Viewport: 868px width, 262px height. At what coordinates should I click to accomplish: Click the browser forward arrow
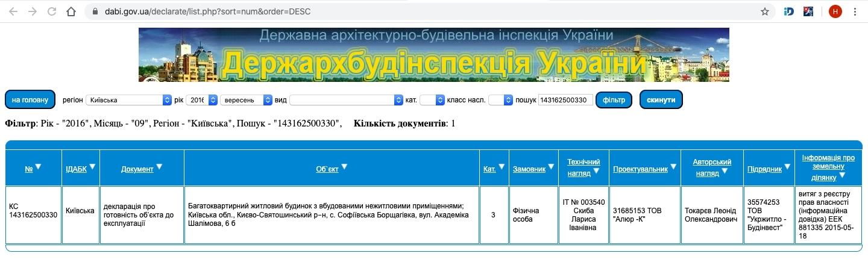point(32,11)
